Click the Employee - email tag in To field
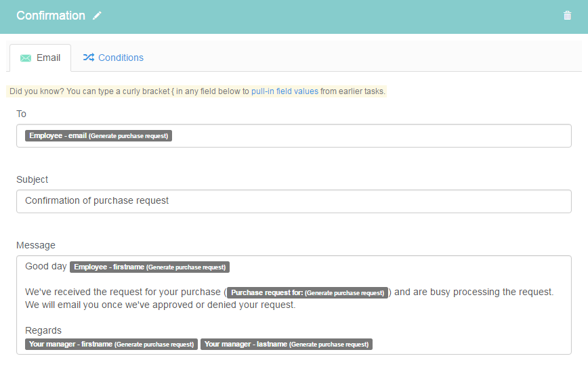 [x=99, y=135]
